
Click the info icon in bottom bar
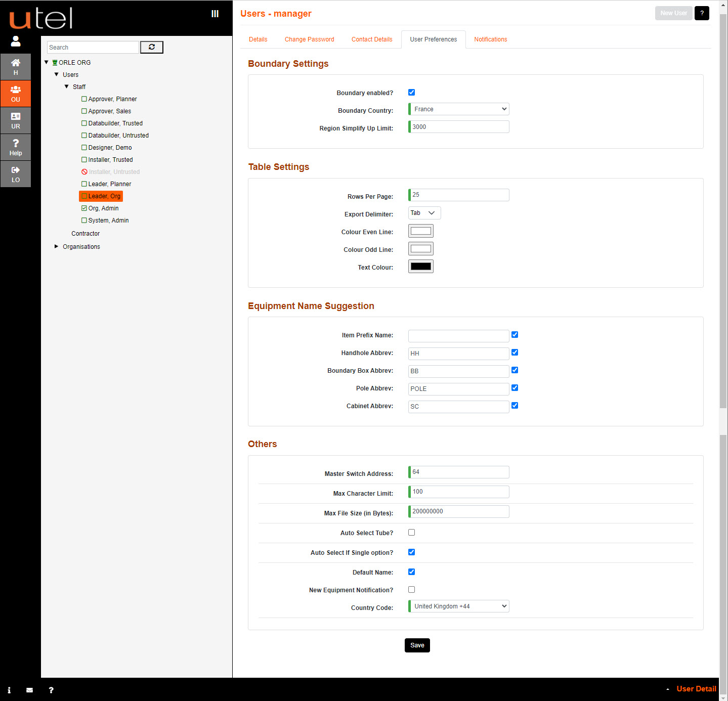click(9, 690)
